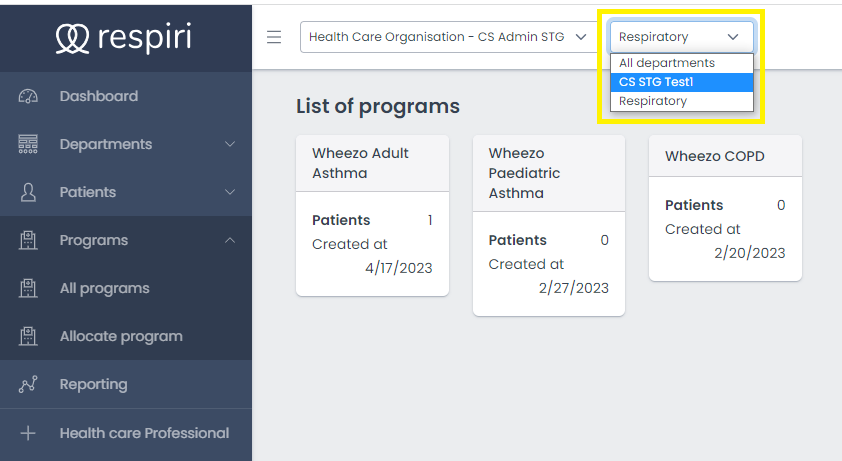
Task: Click the Departments building icon
Action: click(x=28, y=144)
